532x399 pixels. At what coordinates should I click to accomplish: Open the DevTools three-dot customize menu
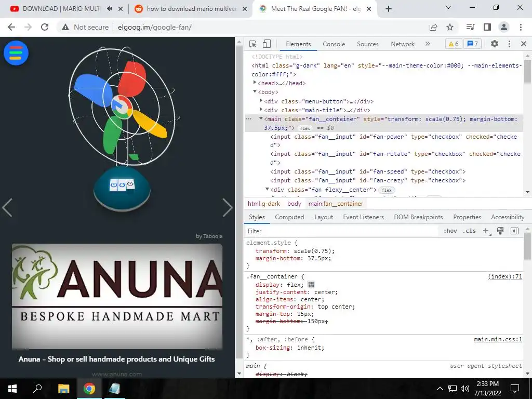[509, 44]
